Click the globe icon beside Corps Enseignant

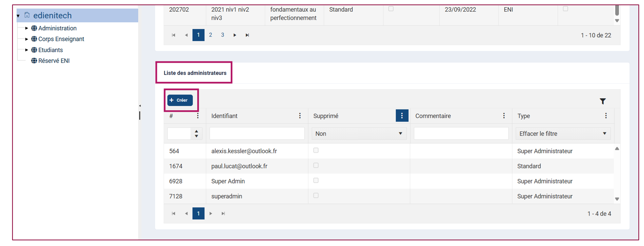(34, 39)
